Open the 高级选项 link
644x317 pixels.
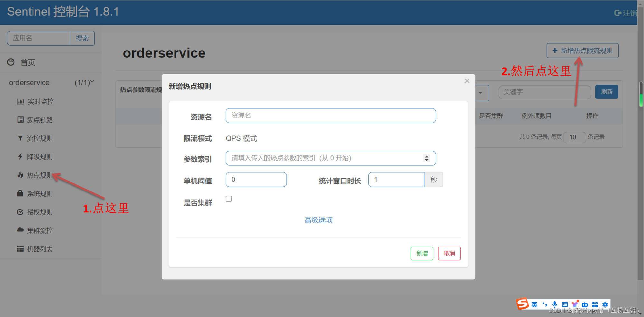click(x=318, y=220)
